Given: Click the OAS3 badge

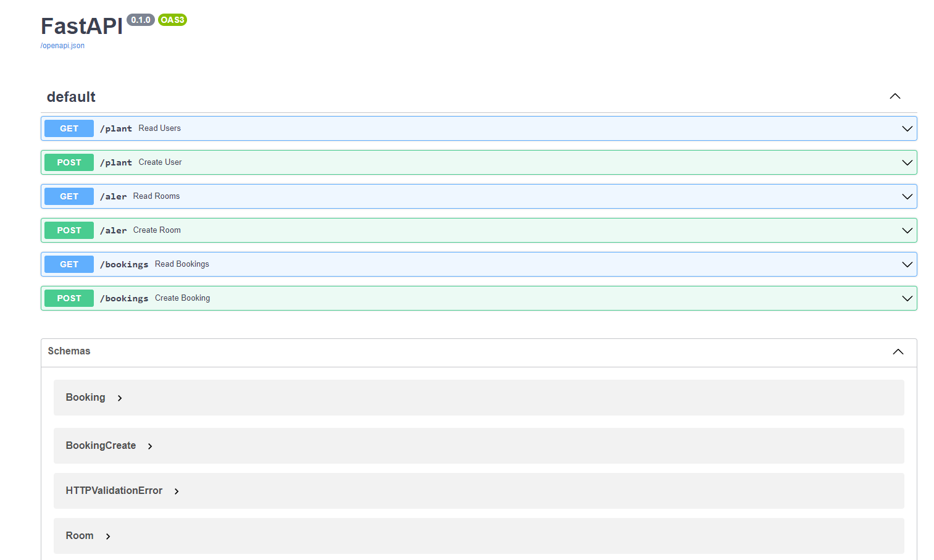Looking at the screenshot, I should (172, 19).
